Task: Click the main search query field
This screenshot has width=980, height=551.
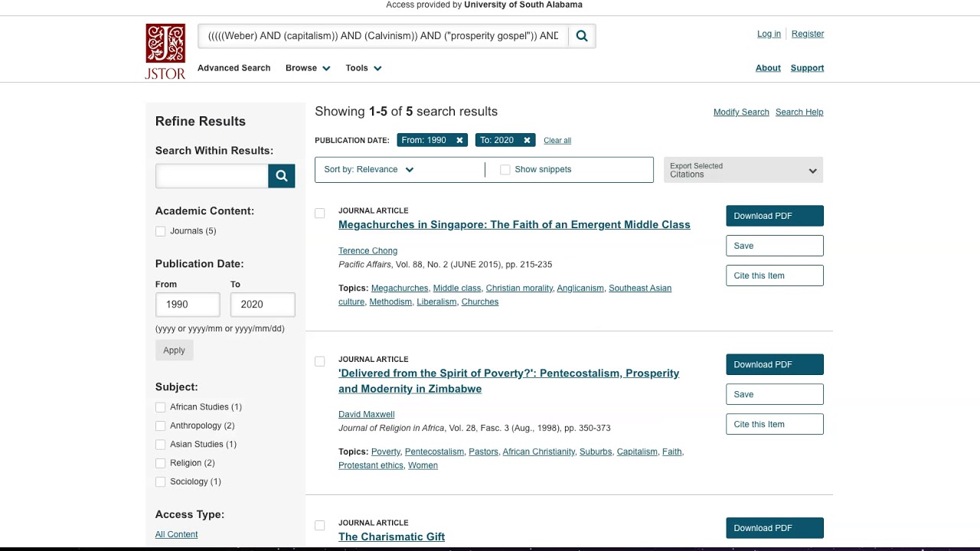Action: 383,36
